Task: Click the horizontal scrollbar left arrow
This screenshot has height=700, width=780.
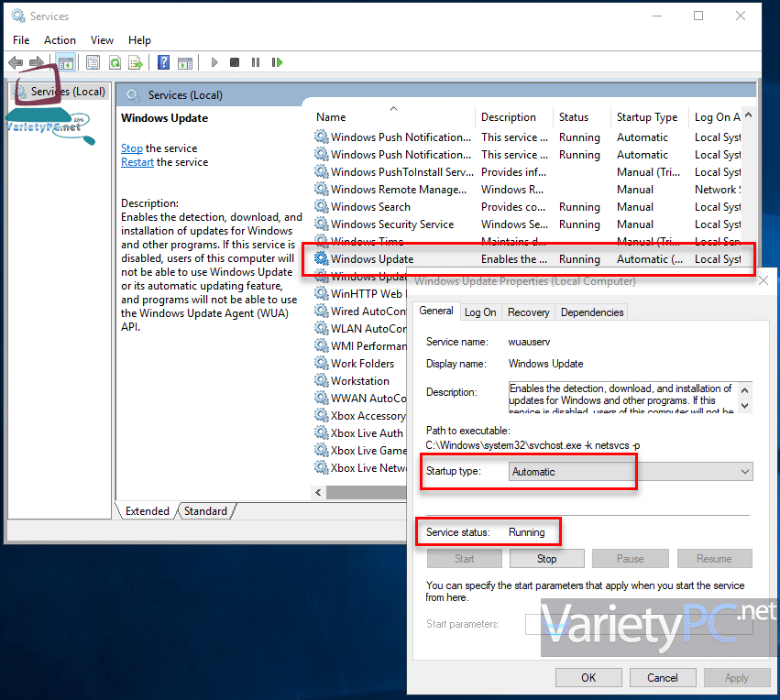Action: click(x=318, y=492)
